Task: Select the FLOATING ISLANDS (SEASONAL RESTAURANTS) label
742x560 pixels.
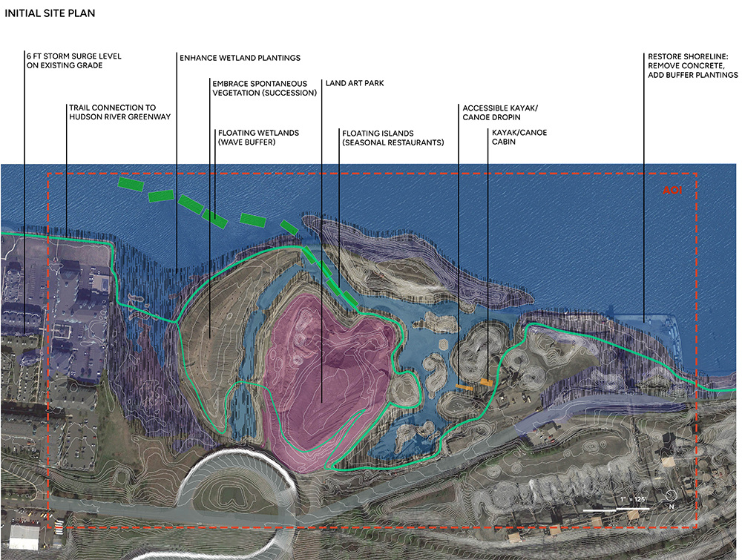Action: [x=393, y=137]
